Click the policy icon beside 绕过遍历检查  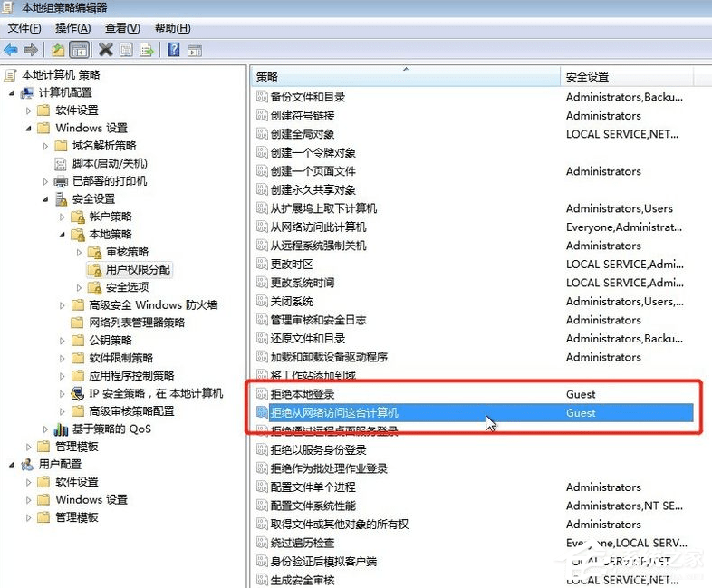coord(262,543)
